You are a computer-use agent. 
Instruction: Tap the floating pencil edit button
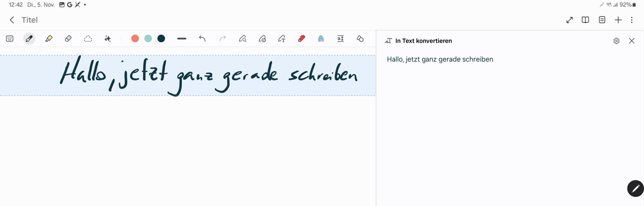pos(635,188)
